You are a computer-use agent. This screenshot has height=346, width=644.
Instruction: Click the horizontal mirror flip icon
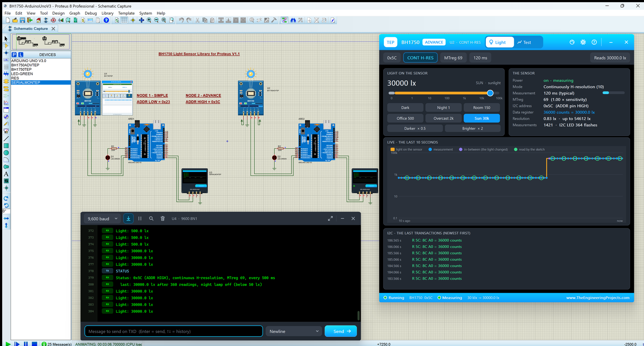6,218
